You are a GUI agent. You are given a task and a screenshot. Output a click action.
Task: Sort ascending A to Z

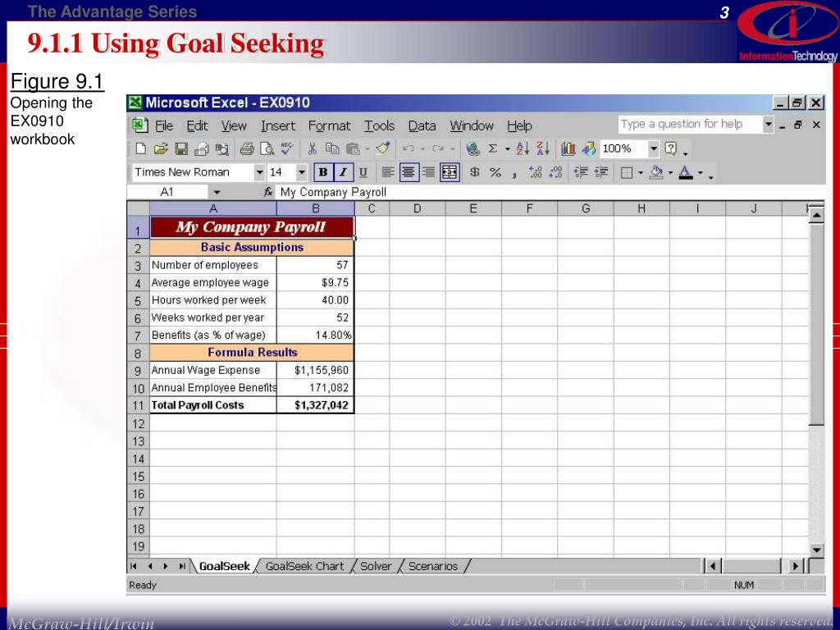click(523, 149)
